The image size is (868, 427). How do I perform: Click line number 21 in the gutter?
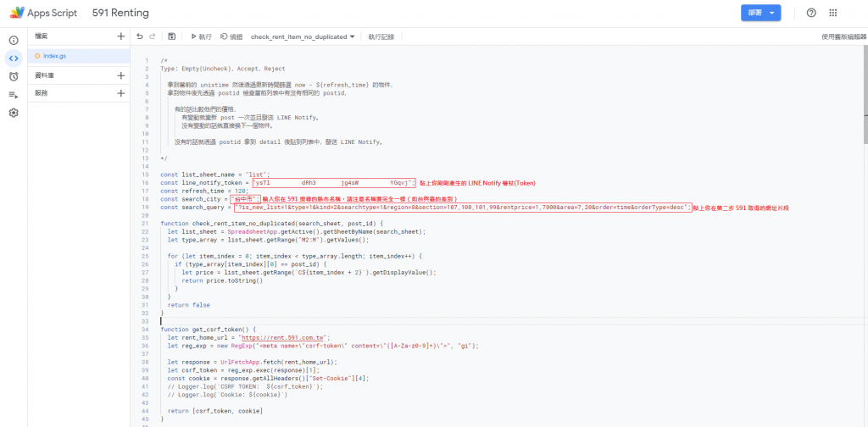tap(146, 224)
